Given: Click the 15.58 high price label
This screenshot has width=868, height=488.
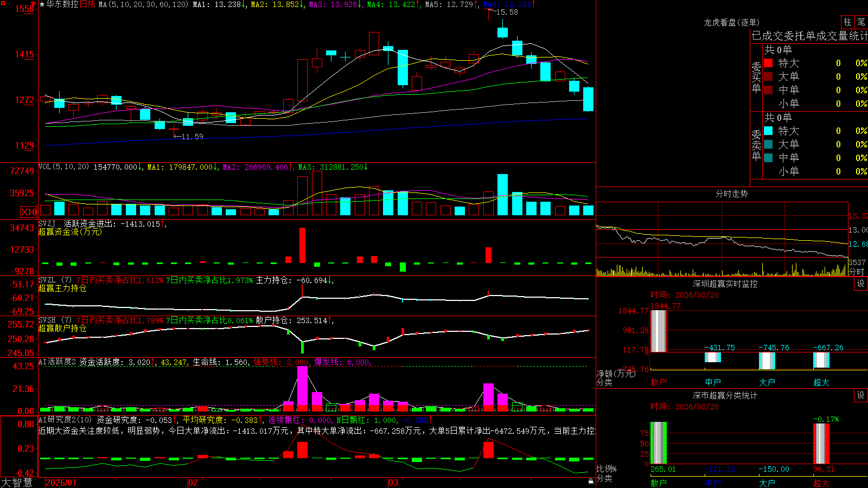Looking at the screenshot, I should [507, 12].
